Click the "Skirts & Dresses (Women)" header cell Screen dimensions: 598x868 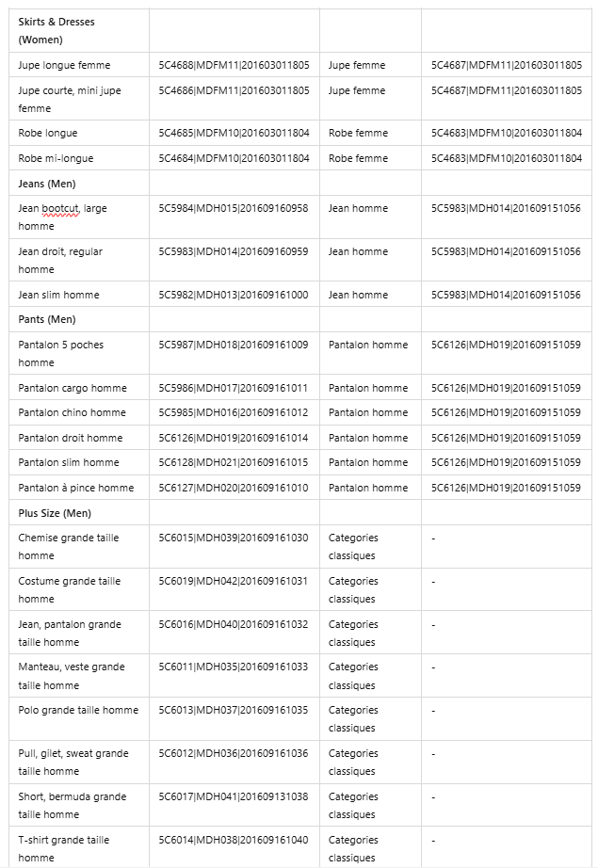tap(57, 30)
